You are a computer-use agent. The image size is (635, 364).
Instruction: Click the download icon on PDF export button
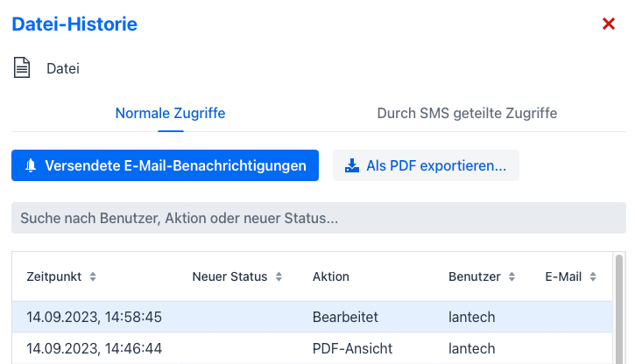[x=352, y=165]
